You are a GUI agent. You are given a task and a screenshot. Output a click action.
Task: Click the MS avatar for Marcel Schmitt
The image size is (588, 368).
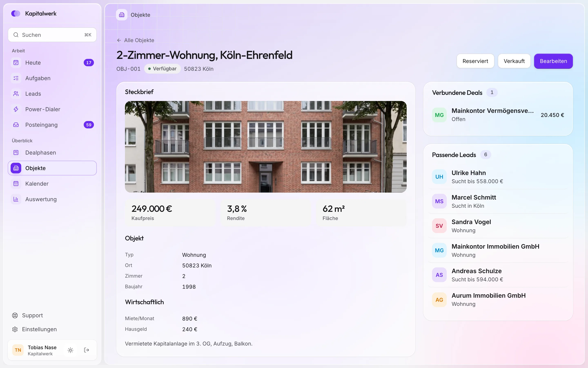(439, 201)
